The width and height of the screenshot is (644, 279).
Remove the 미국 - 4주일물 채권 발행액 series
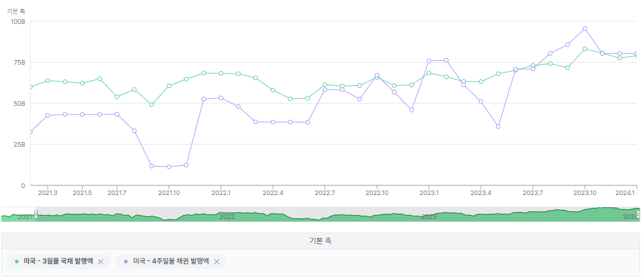[x=217, y=262]
